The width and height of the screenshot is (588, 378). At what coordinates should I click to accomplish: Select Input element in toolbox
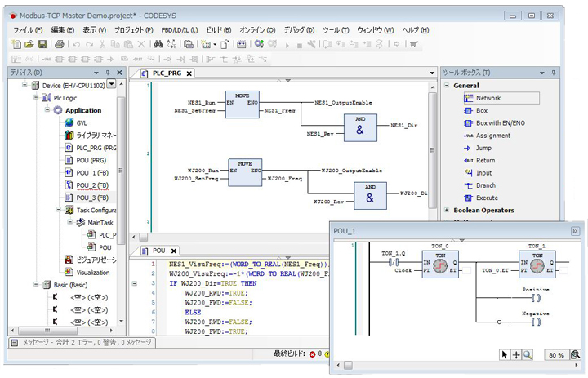[x=478, y=173]
